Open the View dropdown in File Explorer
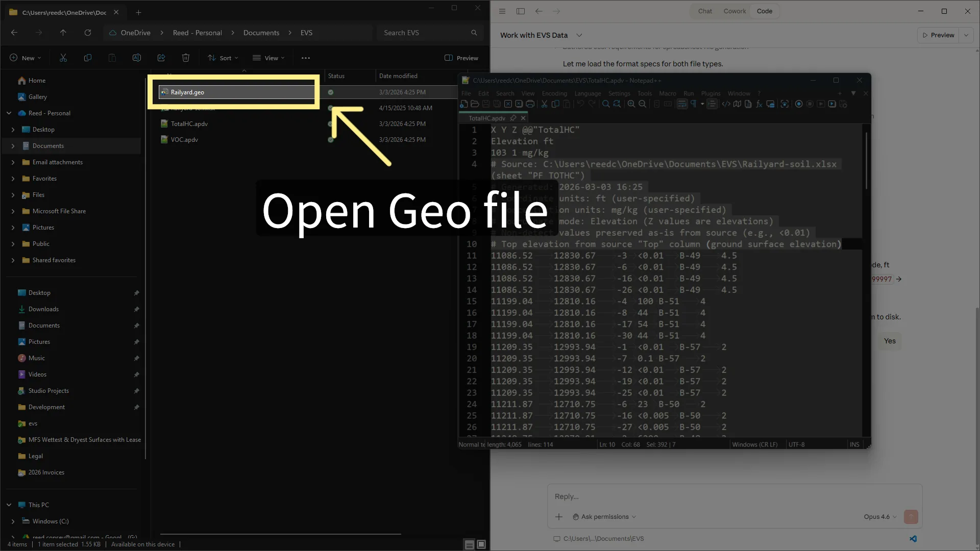980x551 pixels. (x=268, y=58)
